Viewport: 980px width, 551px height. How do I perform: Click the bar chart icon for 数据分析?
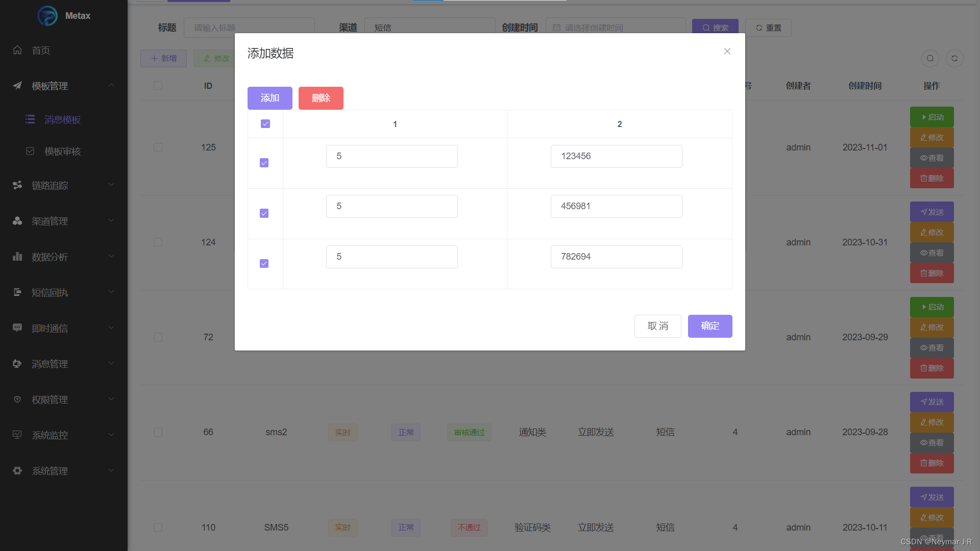pos(17,257)
